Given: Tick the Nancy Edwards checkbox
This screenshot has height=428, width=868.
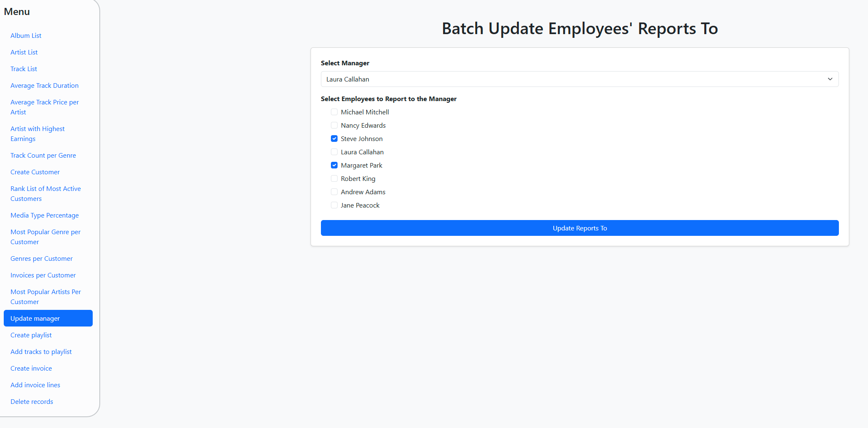Looking at the screenshot, I should tap(334, 125).
